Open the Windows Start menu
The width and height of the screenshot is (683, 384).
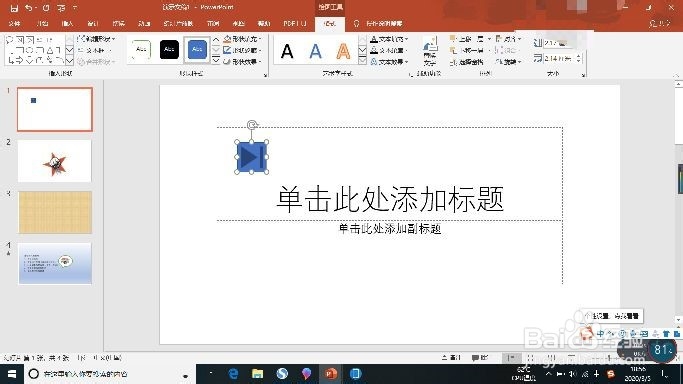pyautogui.click(x=12, y=374)
